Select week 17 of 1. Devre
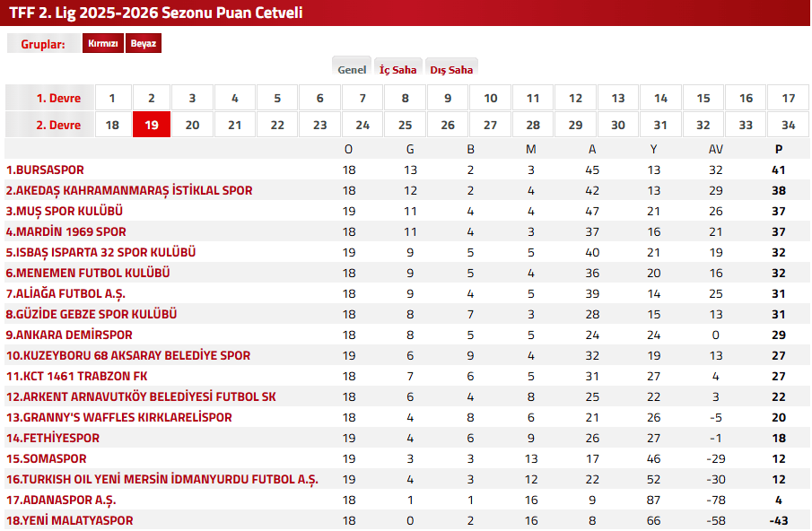This screenshot has width=812, height=531. [x=788, y=98]
